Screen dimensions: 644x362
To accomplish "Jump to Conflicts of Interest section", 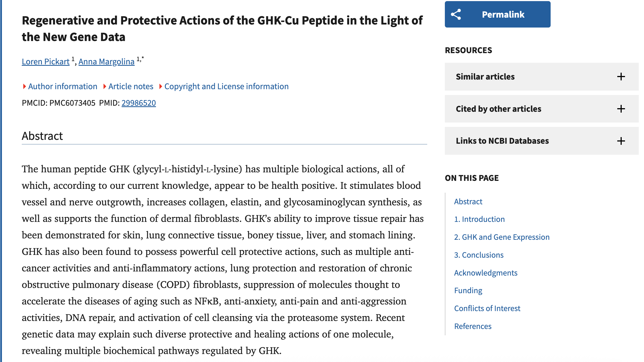I will [487, 308].
